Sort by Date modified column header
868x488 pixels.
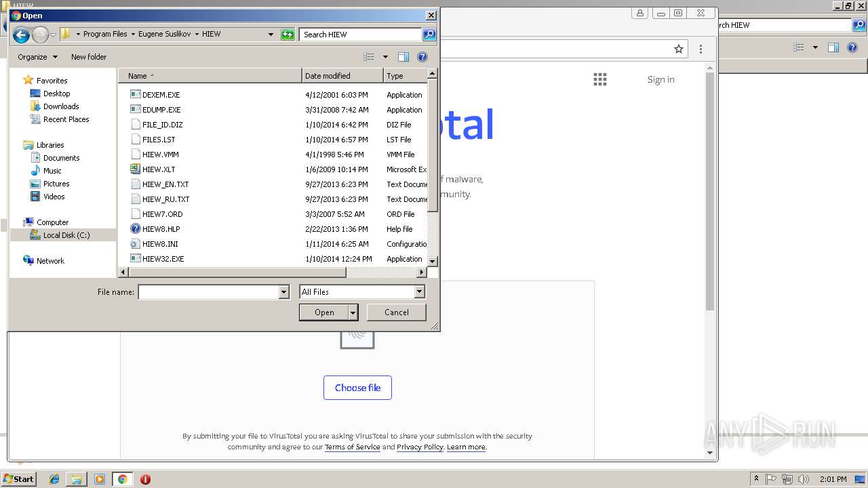tap(342, 76)
